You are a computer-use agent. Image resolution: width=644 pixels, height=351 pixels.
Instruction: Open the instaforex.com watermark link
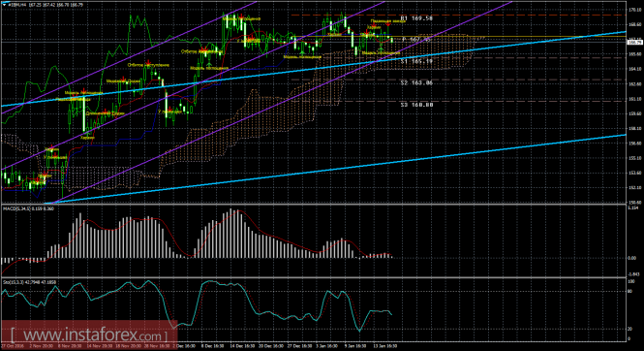coord(89,335)
